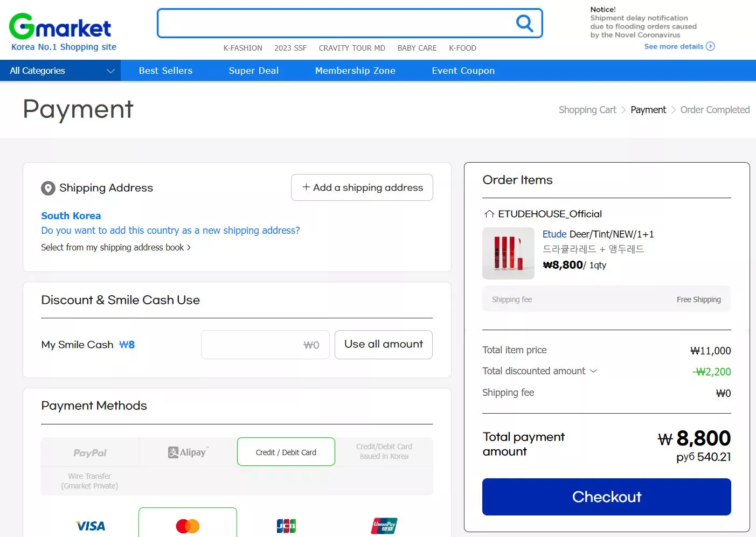Open the Event Coupon menu
This screenshot has height=537, width=756.
[x=463, y=71]
